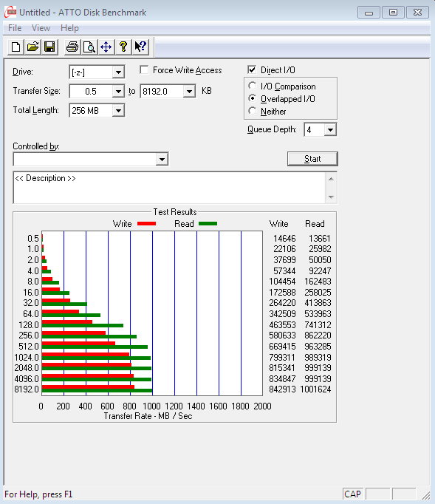Image resolution: width=435 pixels, height=504 pixels.
Task: Expand the Controlled by dropdown
Action: click(162, 159)
